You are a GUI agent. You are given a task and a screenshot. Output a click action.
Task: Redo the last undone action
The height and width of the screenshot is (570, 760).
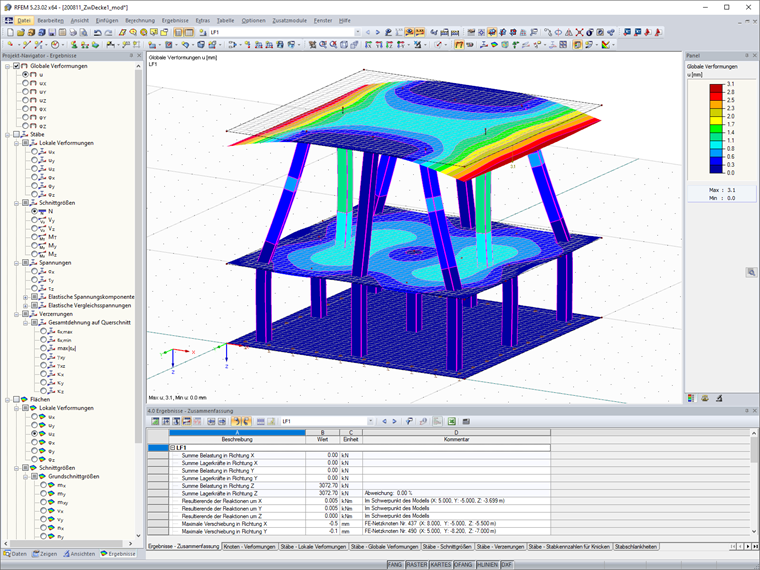click(108, 32)
